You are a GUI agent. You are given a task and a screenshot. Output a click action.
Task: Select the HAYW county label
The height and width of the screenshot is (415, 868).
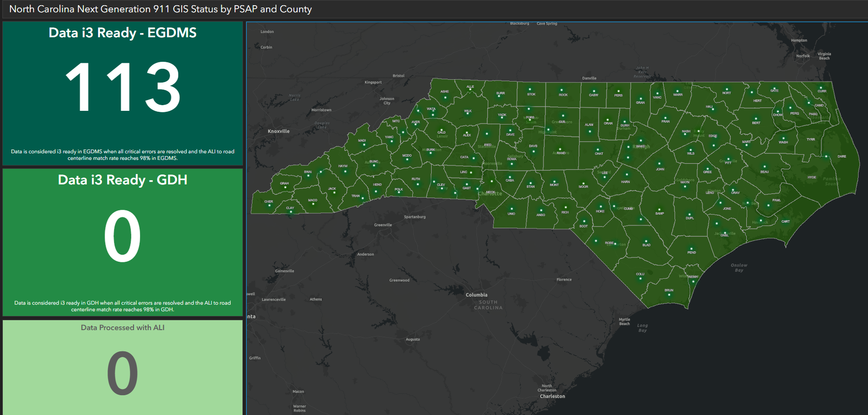point(343,166)
